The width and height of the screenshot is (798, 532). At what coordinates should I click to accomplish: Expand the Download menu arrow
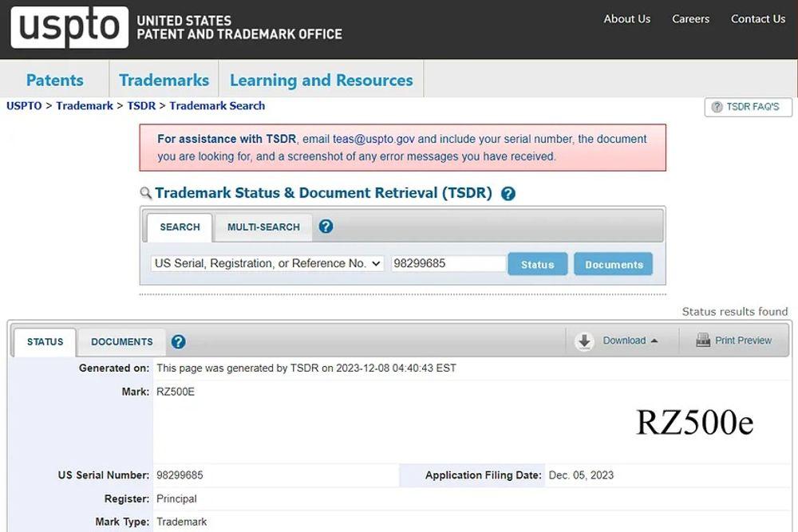click(x=654, y=341)
